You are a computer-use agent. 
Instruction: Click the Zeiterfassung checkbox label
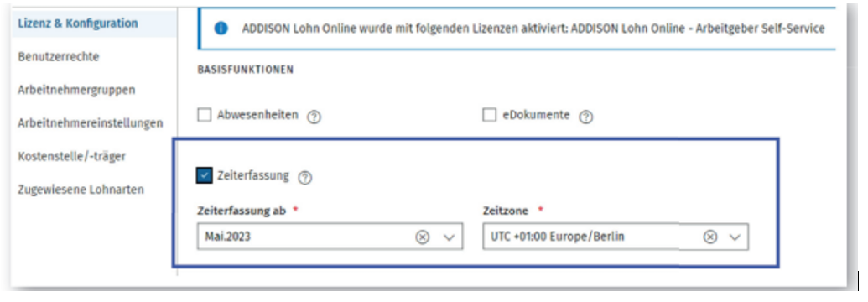click(253, 175)
